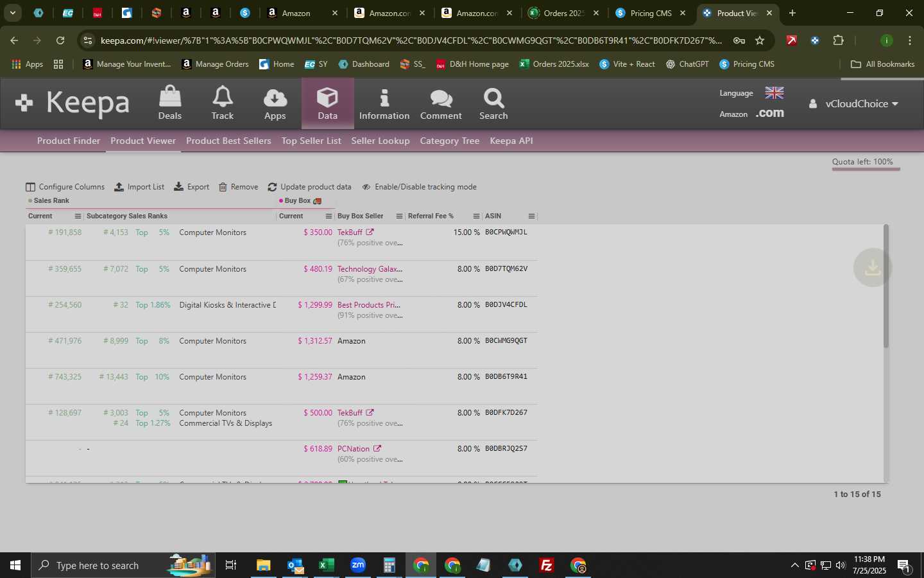Screen dimensions: 924x578
Task: Open FileZilla from taskbar
Action: pyautogui.click(x=547, y=565)
